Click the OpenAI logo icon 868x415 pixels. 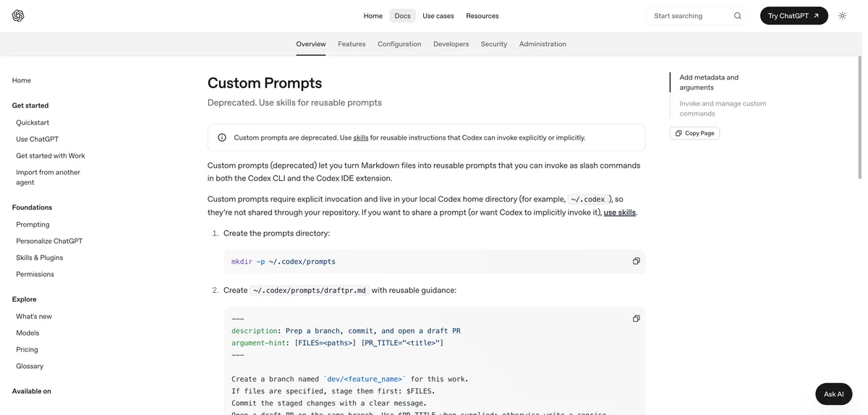pos(18,16)
